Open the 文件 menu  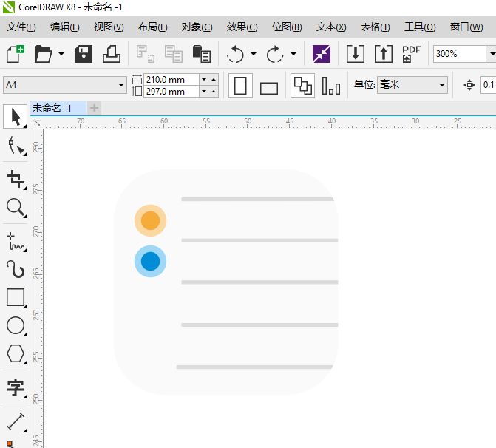(21, 27)
